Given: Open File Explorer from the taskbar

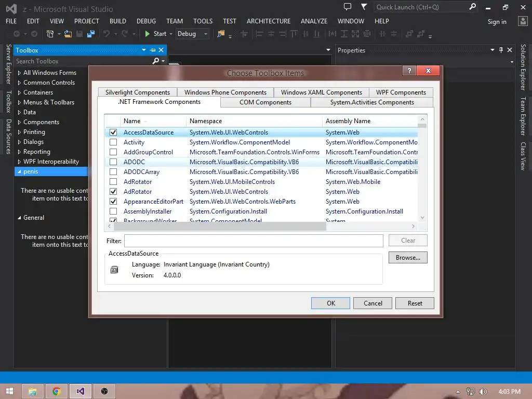Looking at the screenshot, I should pyautogui.click(x=33, y=391).
